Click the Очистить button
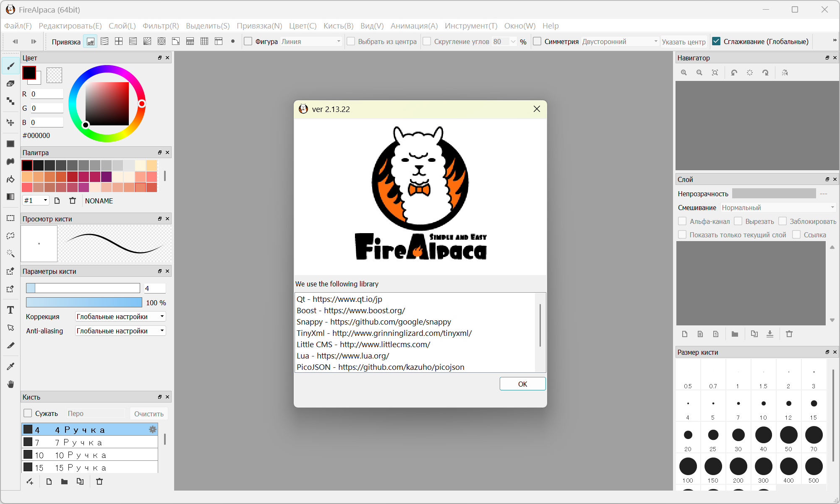 click(x=149, y=413)
